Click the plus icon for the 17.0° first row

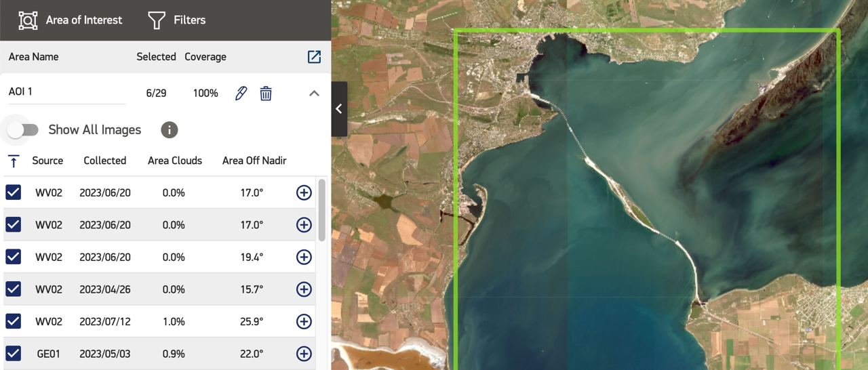[304, 192]
